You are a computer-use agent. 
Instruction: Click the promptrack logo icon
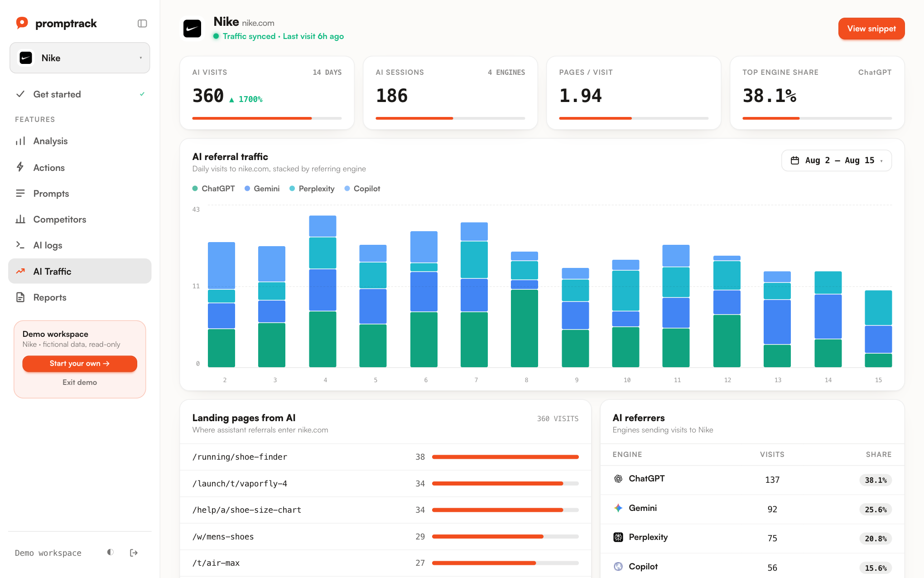coord(22,23)
